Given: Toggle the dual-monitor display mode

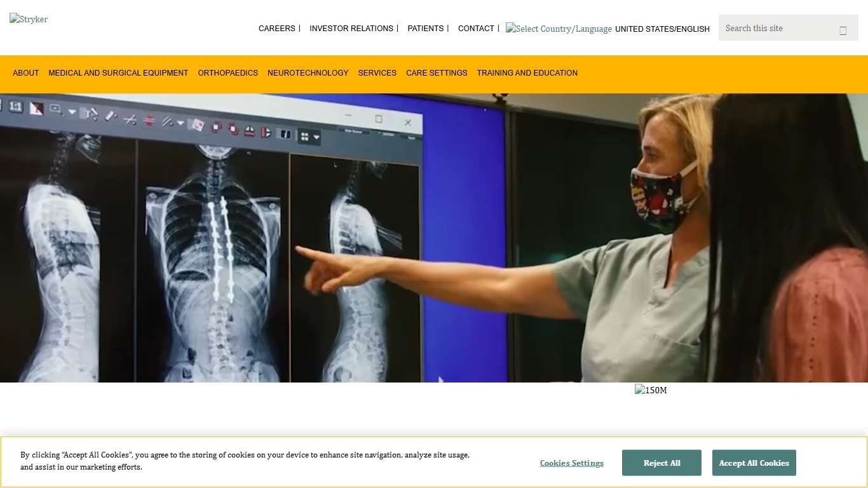Looking at the screenshot, I should pyautogui.click(x=285, y=135).
